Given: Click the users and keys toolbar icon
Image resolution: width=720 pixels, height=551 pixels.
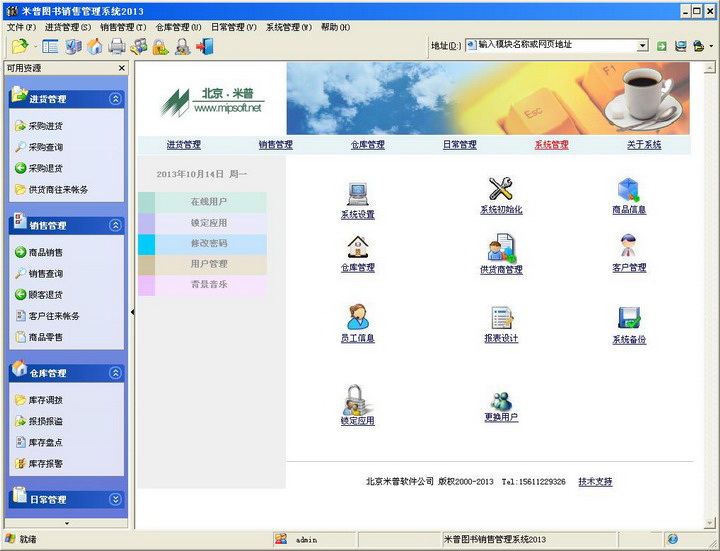Looking at the screenshot, I should pyautogui.click(x=139, y=46).
